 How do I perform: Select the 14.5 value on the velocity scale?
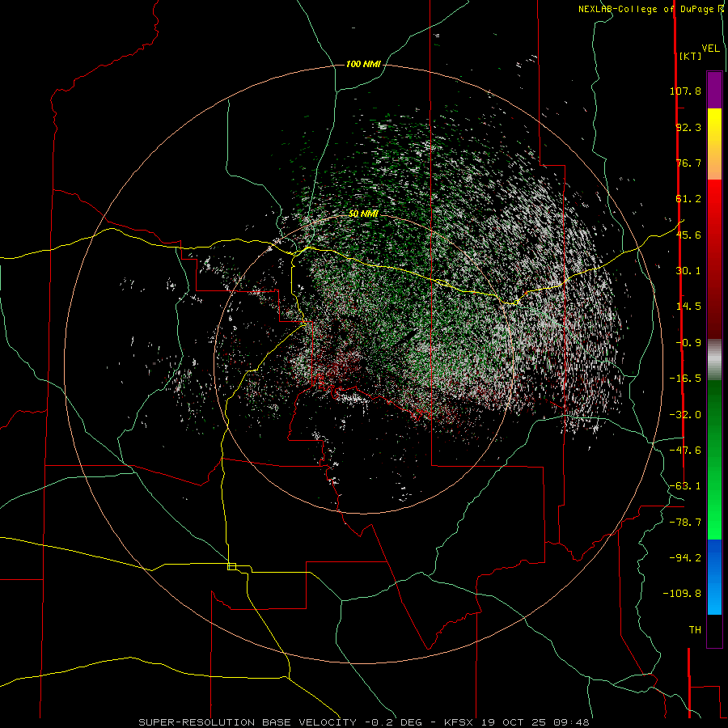[688, 307]
